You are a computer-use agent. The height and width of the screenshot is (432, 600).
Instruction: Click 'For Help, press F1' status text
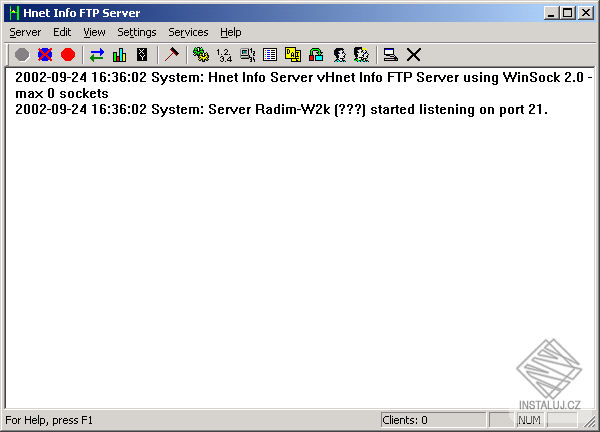pyautogui.click(x=49, y=420)
